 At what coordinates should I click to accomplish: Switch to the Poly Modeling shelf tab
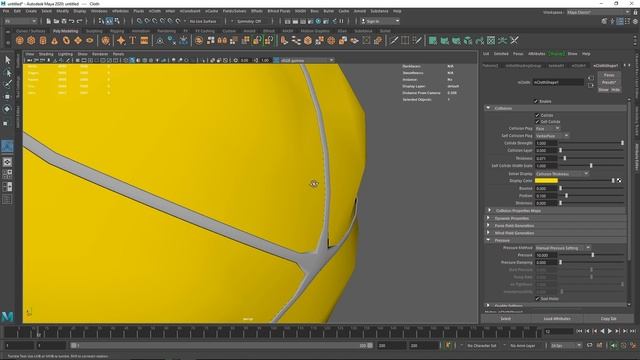(x=65, y=31)
